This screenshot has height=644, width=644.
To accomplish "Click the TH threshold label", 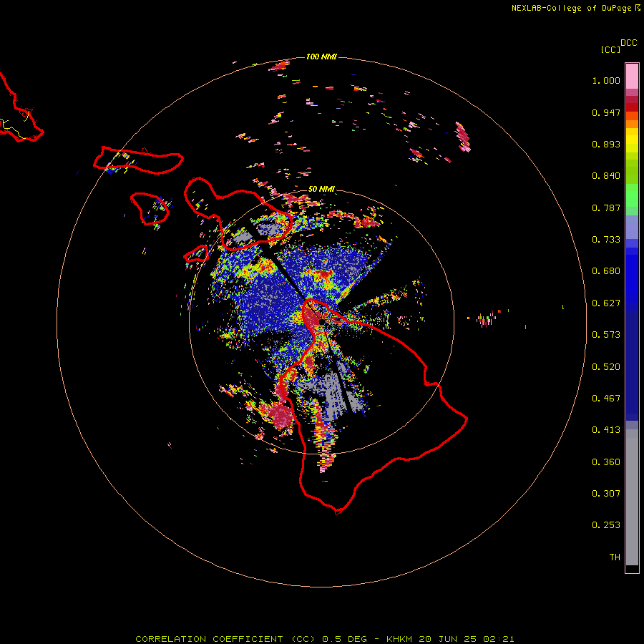I will [x=615, y=557].
